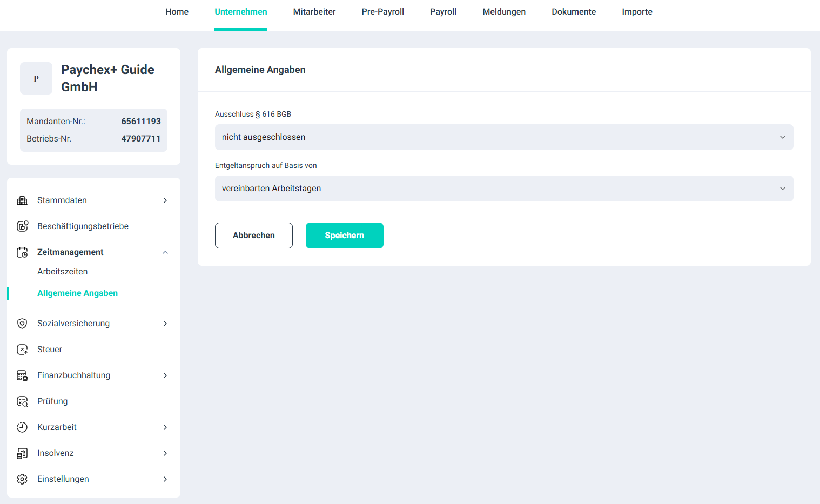Expand the Kurzarbeit chevron arrow

click(x=165, y=427)
